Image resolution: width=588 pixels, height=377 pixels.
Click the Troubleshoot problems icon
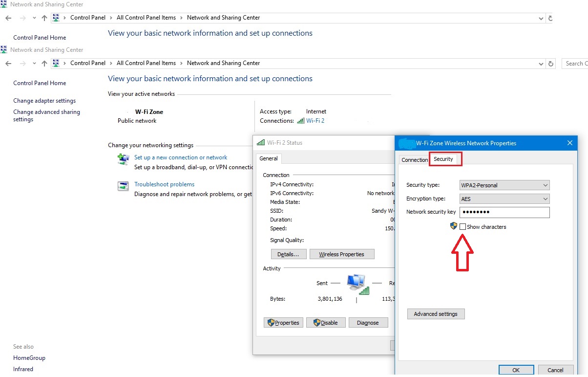(123, 186)
